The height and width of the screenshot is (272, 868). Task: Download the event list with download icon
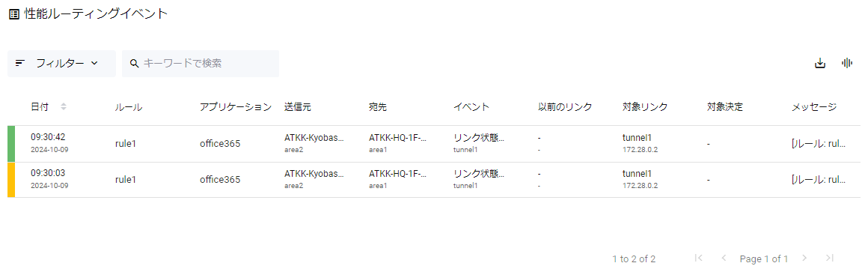(820, 64)
